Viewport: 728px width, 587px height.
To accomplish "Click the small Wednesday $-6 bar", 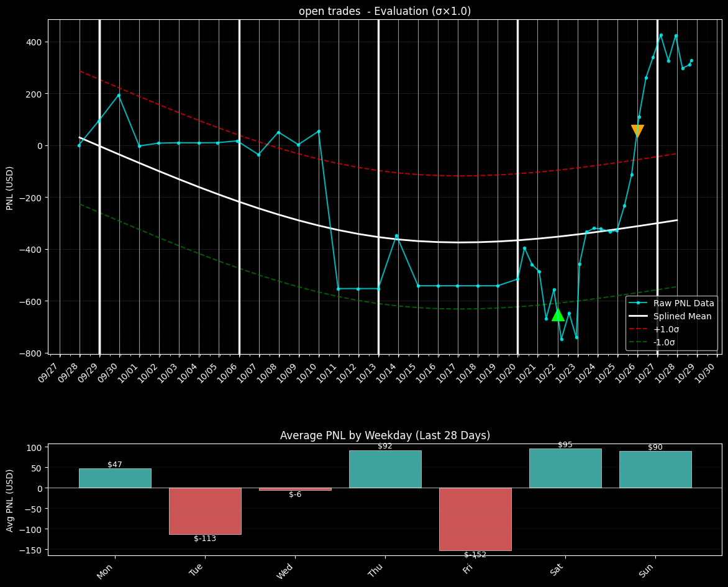I will pos(295,489).
